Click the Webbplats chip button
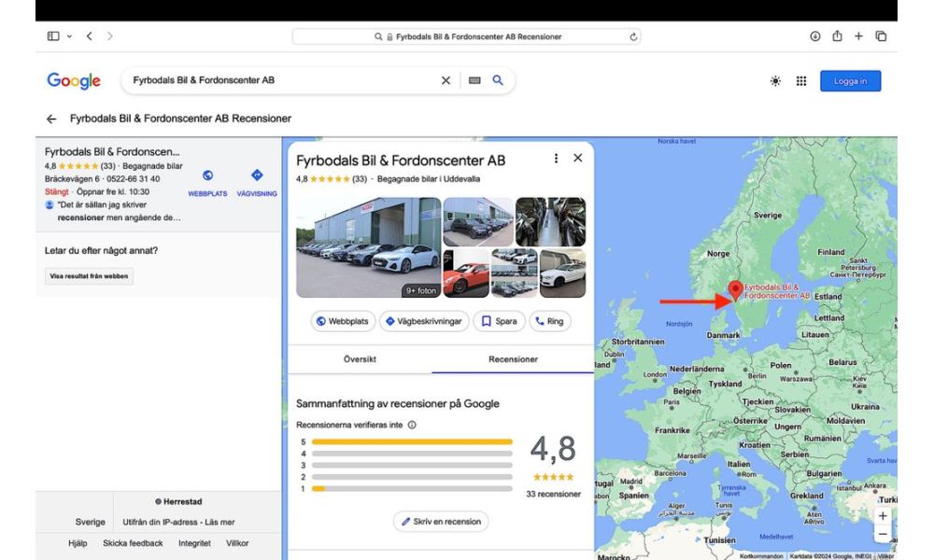 343,321
